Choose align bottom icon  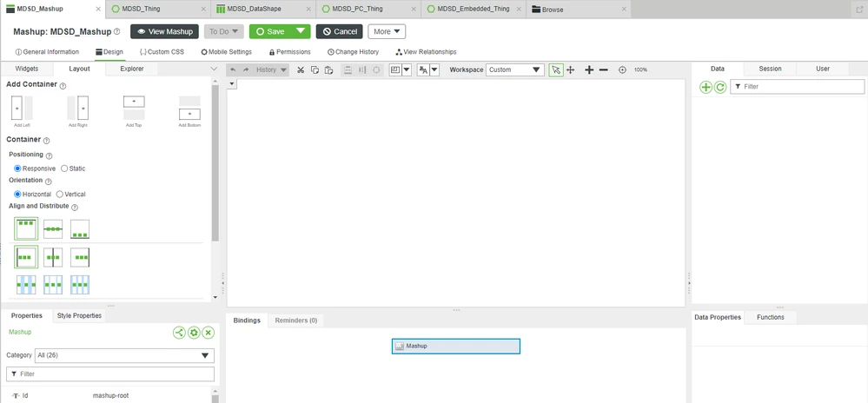[80, 228]
